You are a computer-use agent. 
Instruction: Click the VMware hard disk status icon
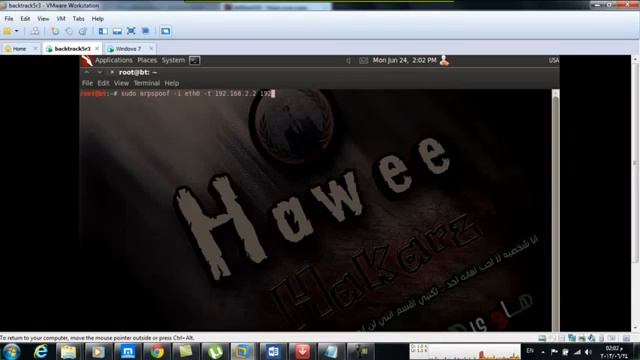(542, 338)
